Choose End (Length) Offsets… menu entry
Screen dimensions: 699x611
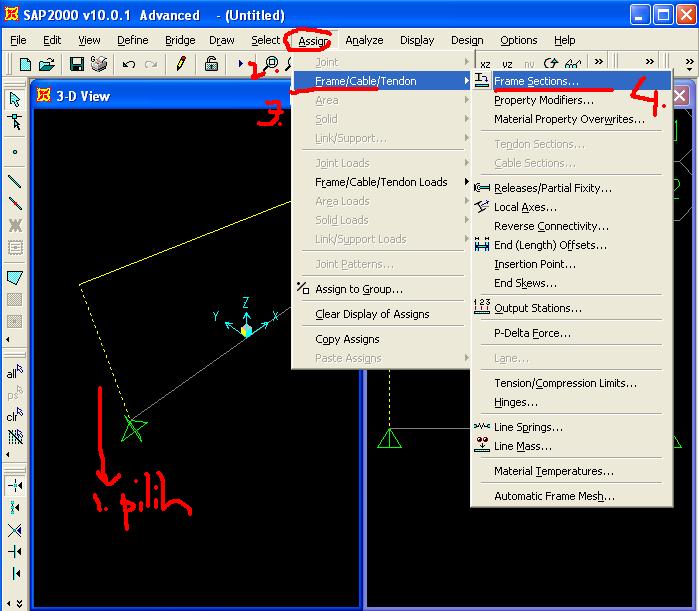tap(572, 245)
